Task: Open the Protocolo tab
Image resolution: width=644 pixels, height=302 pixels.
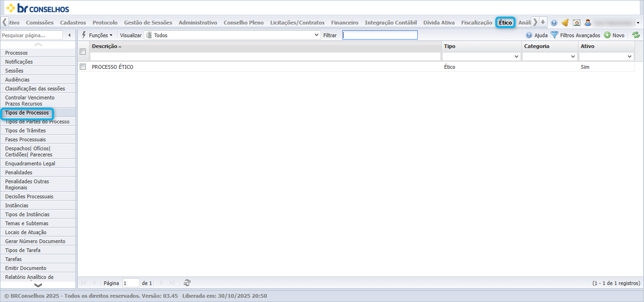Action: tap(105, 23)
